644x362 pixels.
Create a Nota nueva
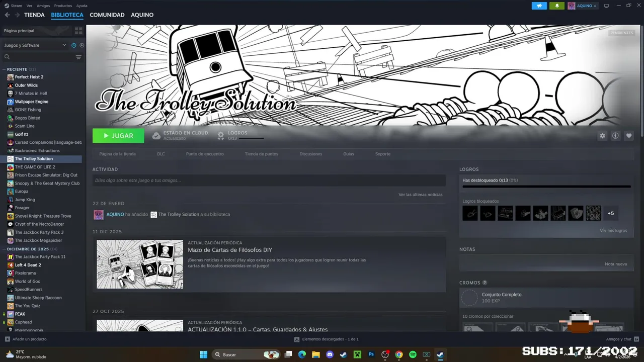pos(616,264)
